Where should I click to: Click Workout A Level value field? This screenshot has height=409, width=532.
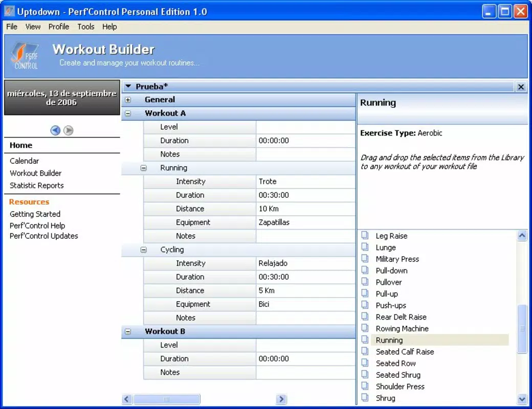(305, 127)
